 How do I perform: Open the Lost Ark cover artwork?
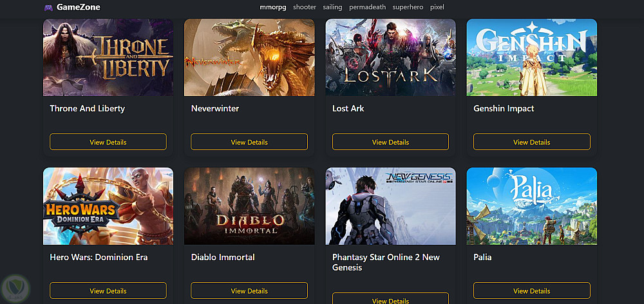pyautogui.click(x=391, y=57)
